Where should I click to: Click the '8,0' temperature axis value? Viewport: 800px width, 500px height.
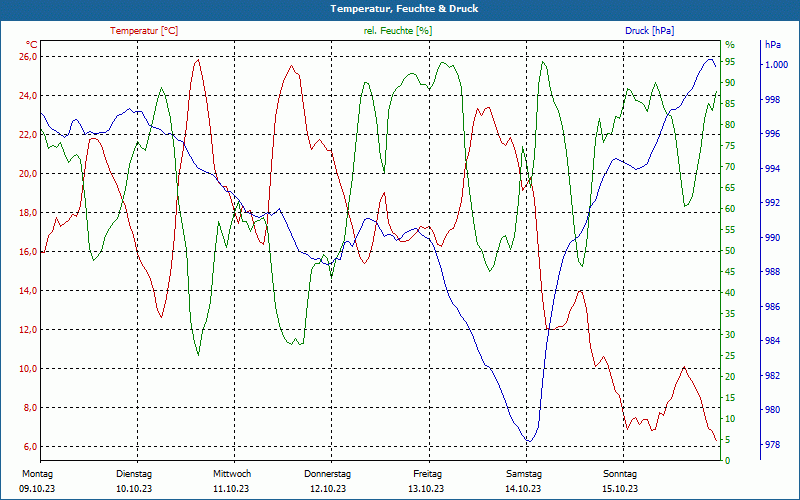pos(30,408)
